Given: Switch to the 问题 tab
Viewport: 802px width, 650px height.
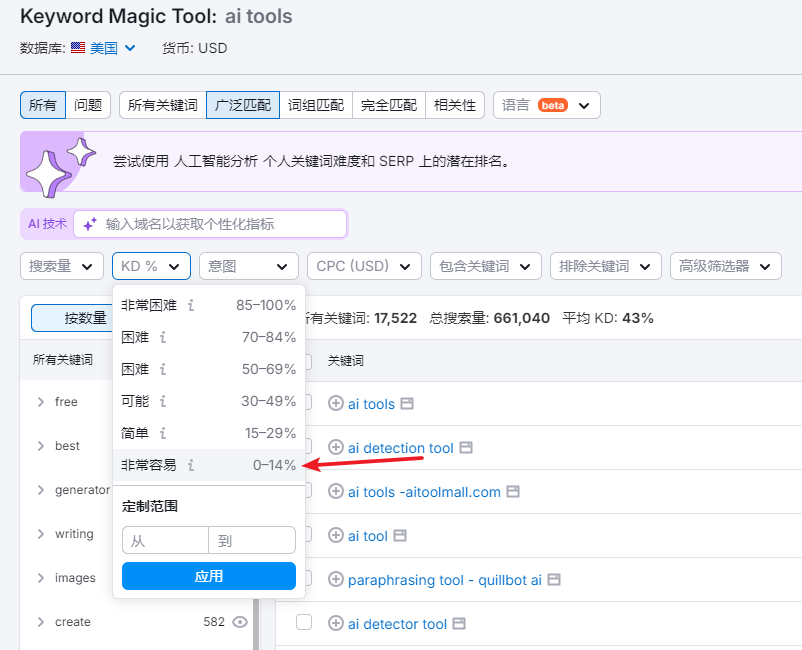Looking at the screenshot, I should click(x=88, y=105).
